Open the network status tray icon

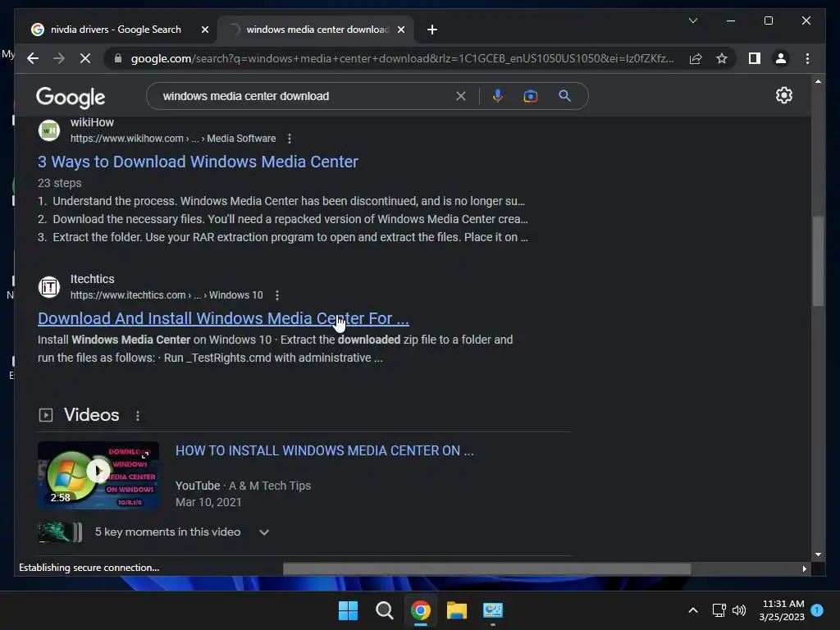click(719, 610)
